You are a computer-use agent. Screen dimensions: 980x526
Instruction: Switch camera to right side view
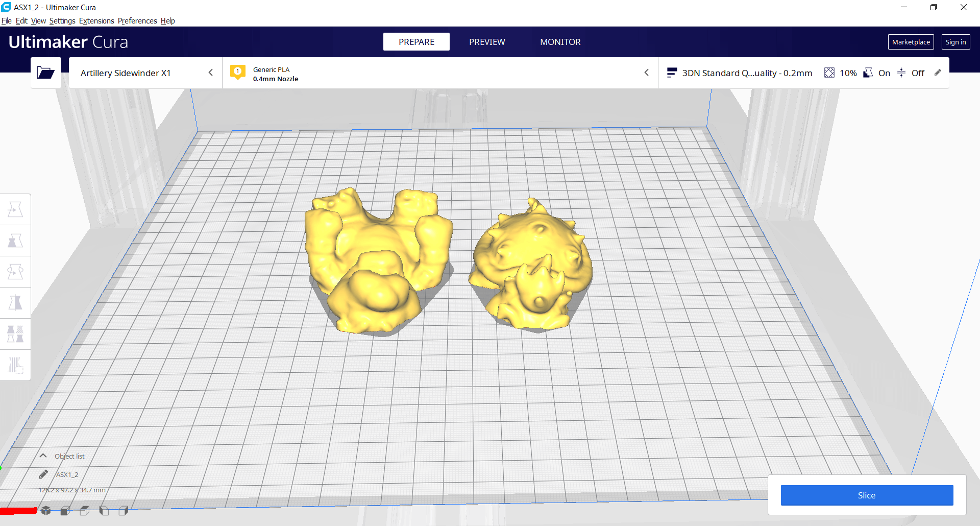[124, 510]
